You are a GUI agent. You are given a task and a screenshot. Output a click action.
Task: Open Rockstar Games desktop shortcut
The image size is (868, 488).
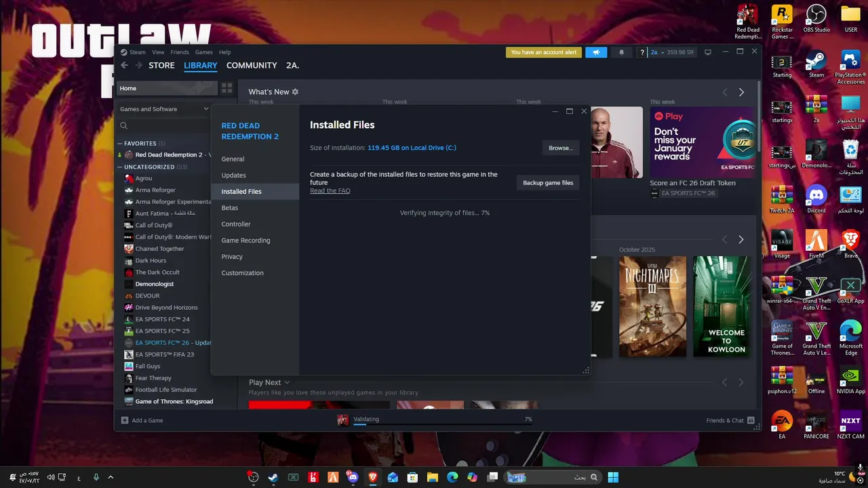tap(782, 22)
